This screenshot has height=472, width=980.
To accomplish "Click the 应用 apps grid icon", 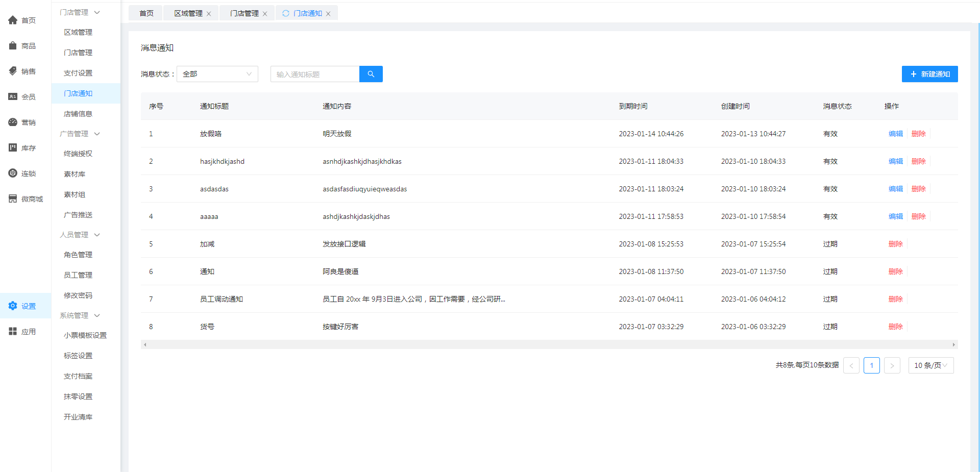I will click(13, 332).
